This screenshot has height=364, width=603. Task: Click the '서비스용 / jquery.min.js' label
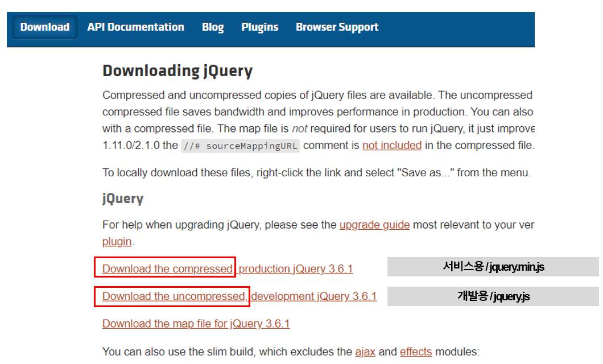pyautogui.click(x=493, y=267)
